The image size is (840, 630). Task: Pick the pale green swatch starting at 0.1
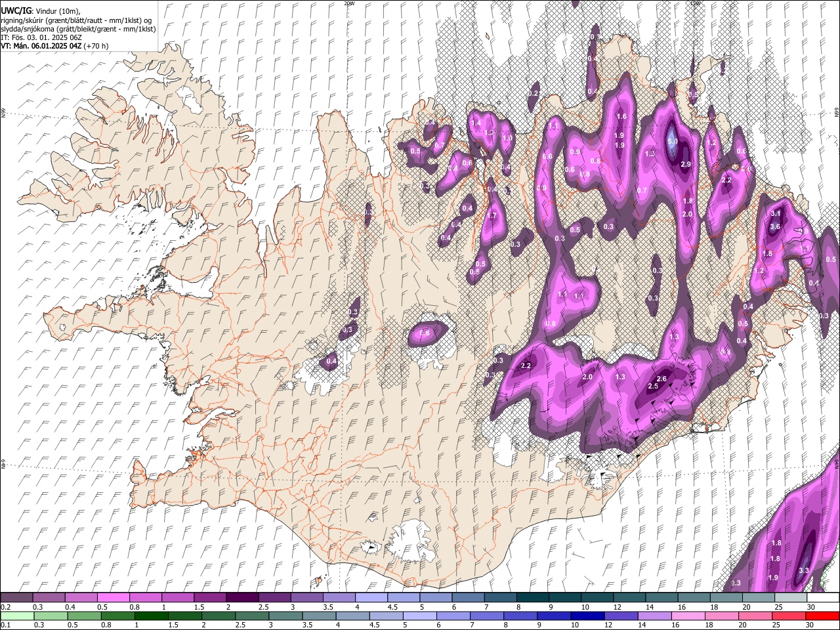point(16,616)
